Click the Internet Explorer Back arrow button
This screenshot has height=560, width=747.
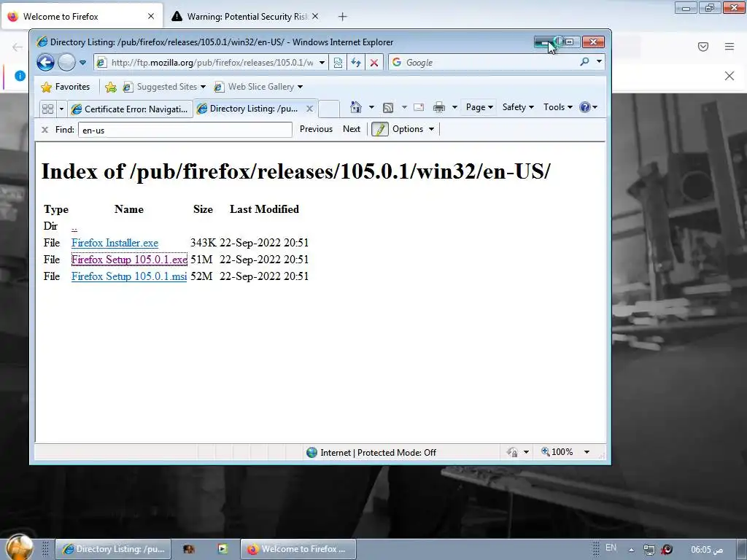(45, 63)
